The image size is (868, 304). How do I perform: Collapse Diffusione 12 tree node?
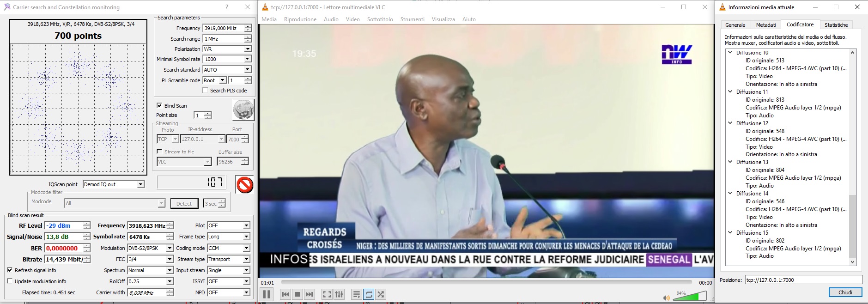[x=730, y=123]
